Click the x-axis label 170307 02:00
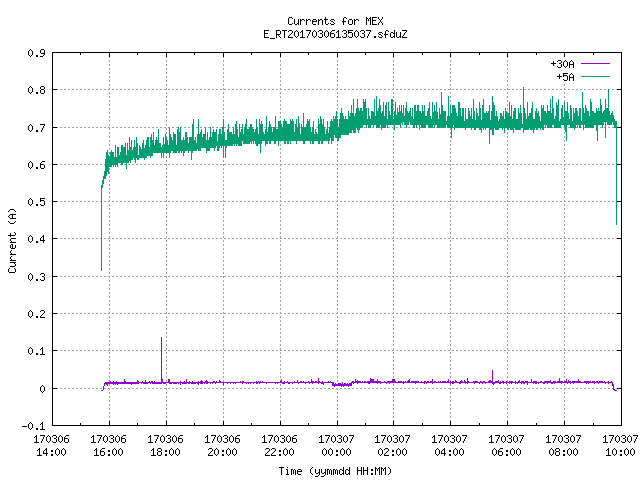The width and height of the screenshot is (640, 480). point(393,446)
